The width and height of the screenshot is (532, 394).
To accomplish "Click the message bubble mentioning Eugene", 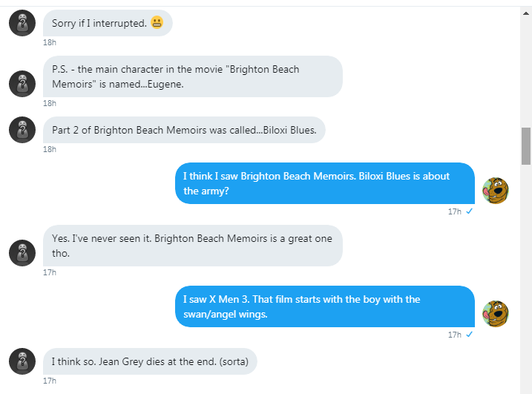I will click(193, 76).
